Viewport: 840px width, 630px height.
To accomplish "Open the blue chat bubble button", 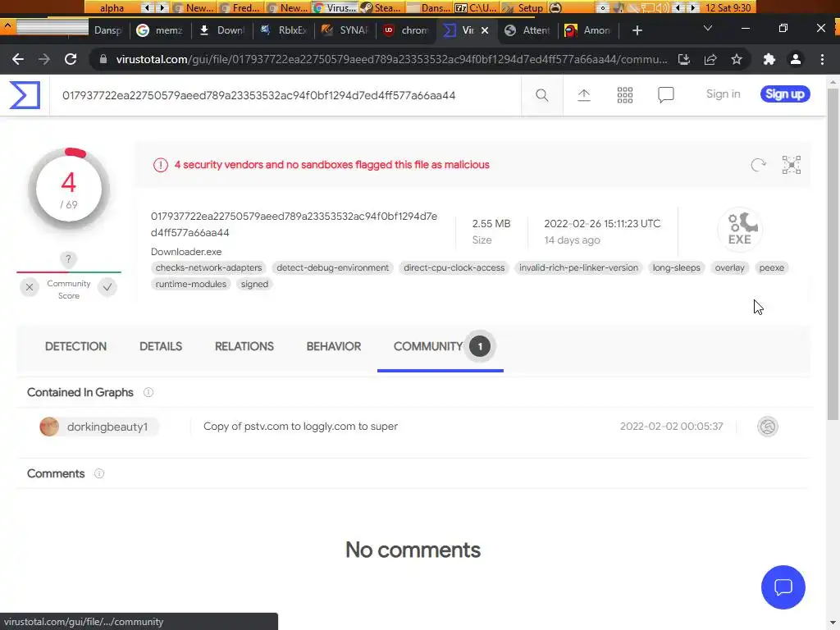I will point(783,587).
